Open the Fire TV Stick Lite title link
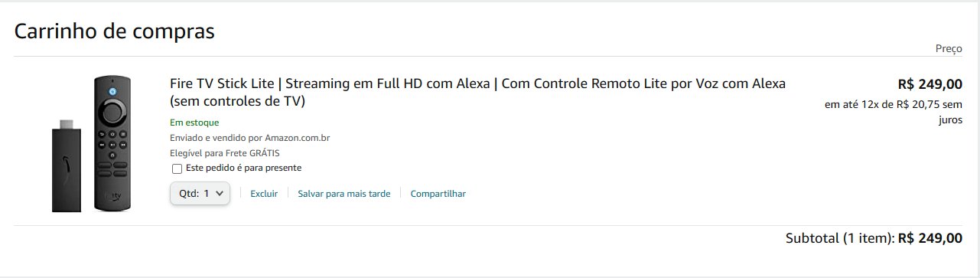The width and height of the screenshot is (980, 278). coord(477,92)
